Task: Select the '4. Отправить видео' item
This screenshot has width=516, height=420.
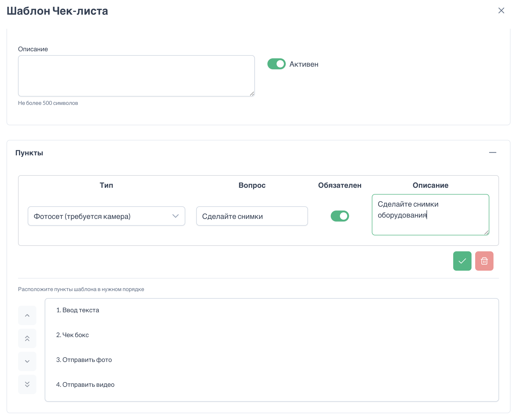Action: pos(85,385)
